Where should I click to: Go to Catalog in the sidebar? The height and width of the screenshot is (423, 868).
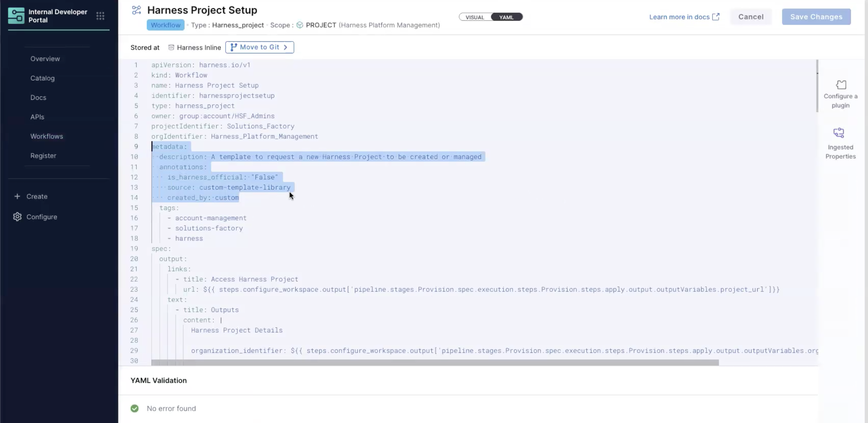click(42, 78)
